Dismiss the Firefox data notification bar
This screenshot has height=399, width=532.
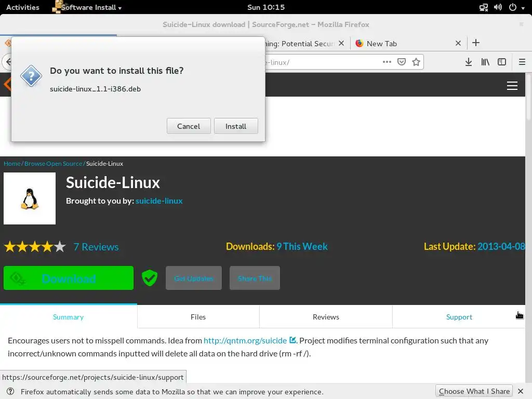(521, 391)
